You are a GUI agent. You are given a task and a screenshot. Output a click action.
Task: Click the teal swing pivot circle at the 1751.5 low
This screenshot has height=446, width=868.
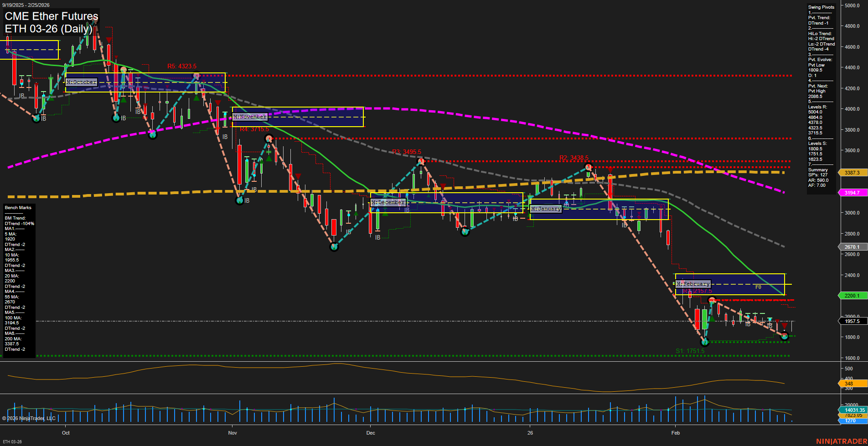(705, 342)
